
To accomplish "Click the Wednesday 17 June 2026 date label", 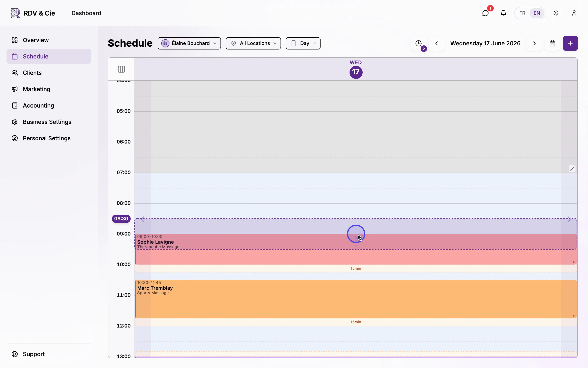I will [485, 43].
